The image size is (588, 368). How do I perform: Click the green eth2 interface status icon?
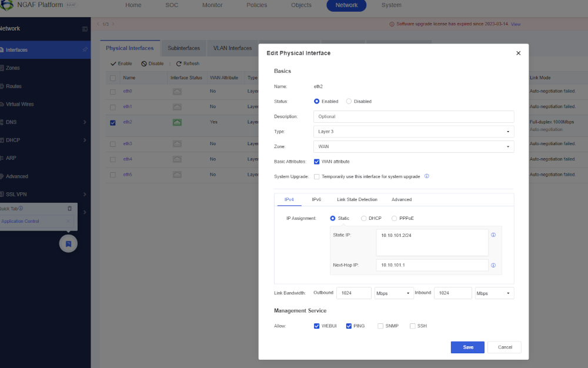(177, 122)
